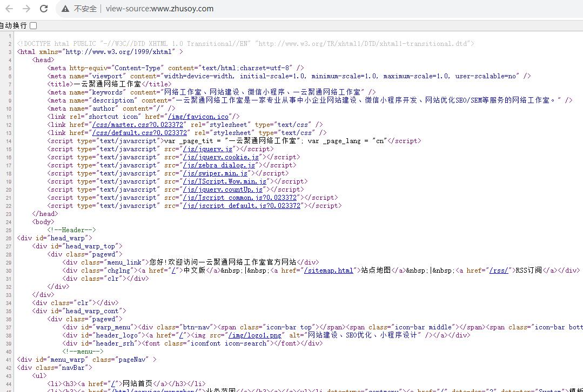583x392 pixels.
Task: Click the class value "pageNav"
Action: (x=131, y=359)
